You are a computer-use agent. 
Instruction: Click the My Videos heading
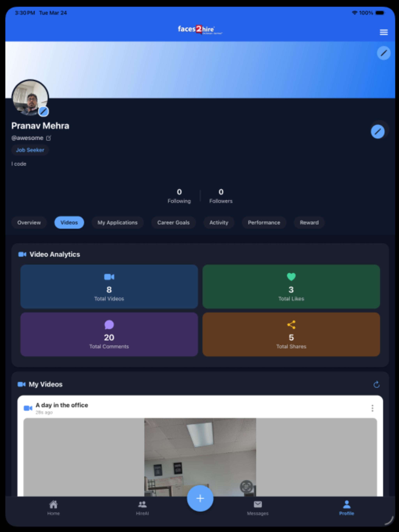pyautogui.click(x=45, y=384)
